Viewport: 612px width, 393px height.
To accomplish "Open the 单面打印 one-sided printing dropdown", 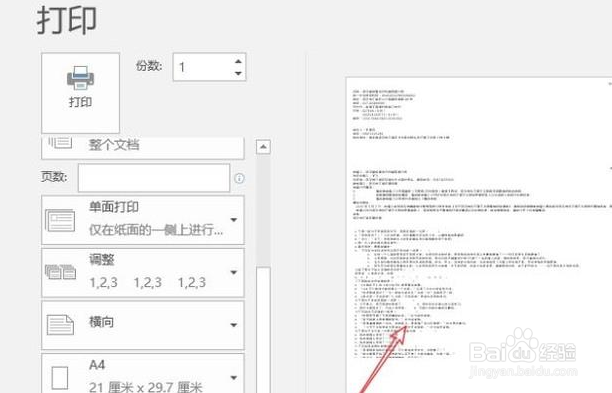I will (143, 220).
